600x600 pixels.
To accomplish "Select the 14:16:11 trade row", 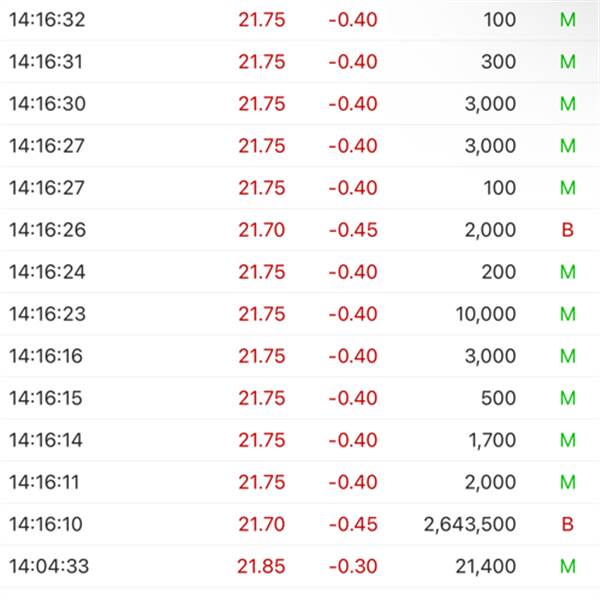I will 300,482.
